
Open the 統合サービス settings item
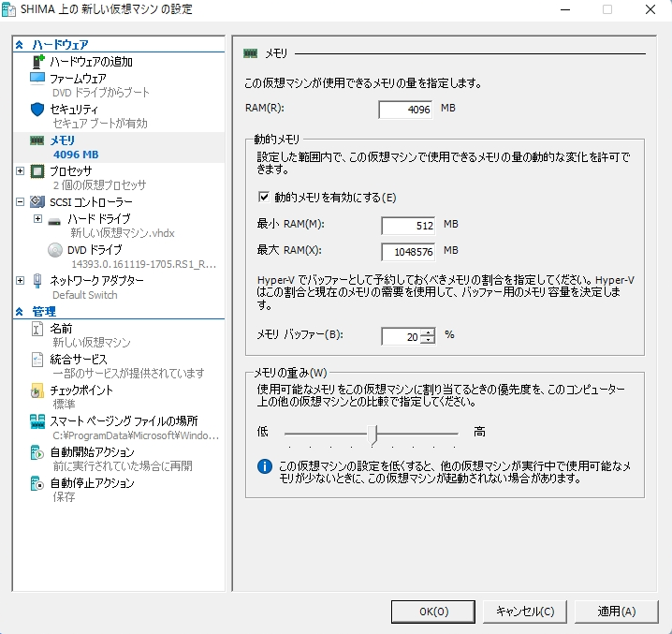tap(79, 360)
